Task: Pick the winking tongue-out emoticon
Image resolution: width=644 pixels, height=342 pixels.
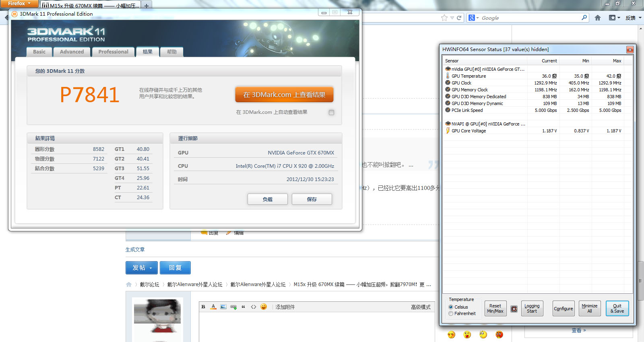Action: 467,334
